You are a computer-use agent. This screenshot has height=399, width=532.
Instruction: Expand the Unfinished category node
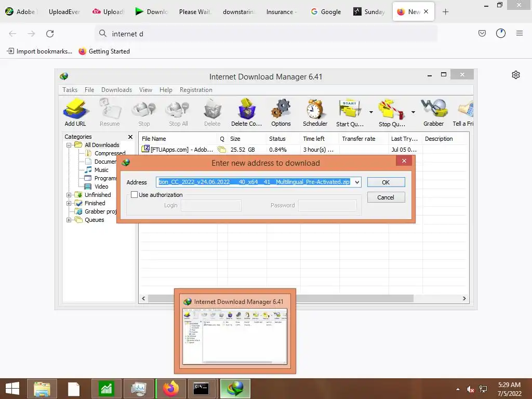[69, 195]
